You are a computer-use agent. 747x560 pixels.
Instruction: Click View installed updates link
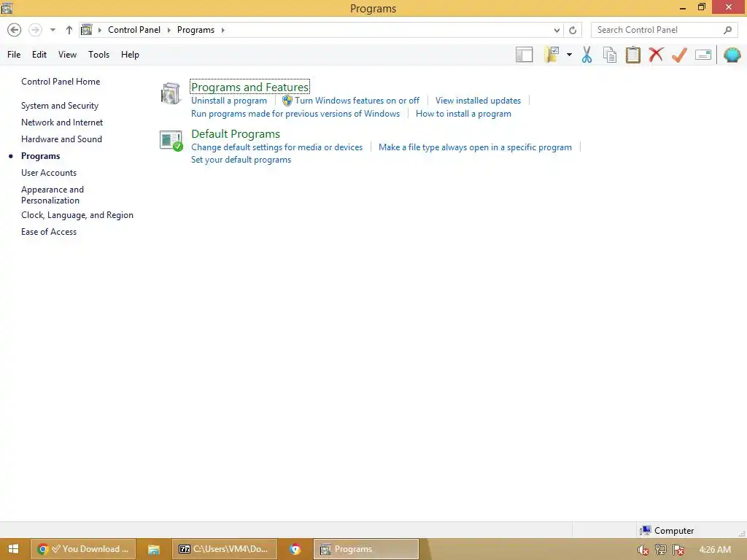pos(478,101)
